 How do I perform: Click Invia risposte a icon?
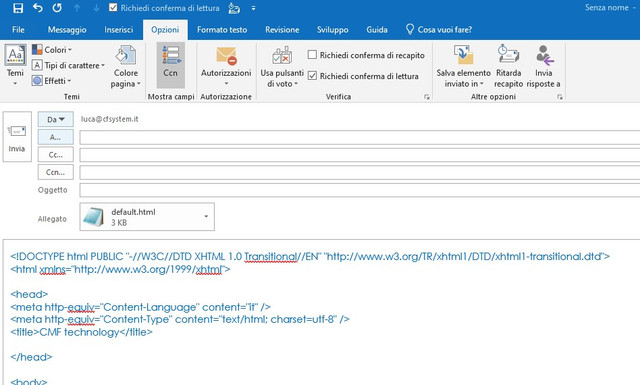[x=544, y=55]
